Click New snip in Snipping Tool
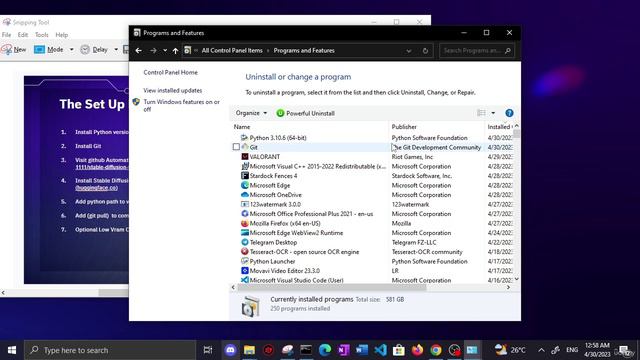640x360 pixels. coord(14,50)
